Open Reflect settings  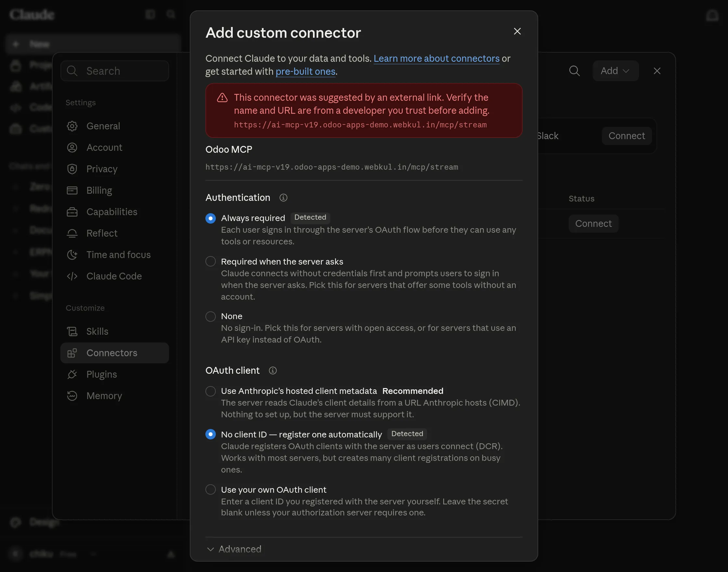coord(114,233)
